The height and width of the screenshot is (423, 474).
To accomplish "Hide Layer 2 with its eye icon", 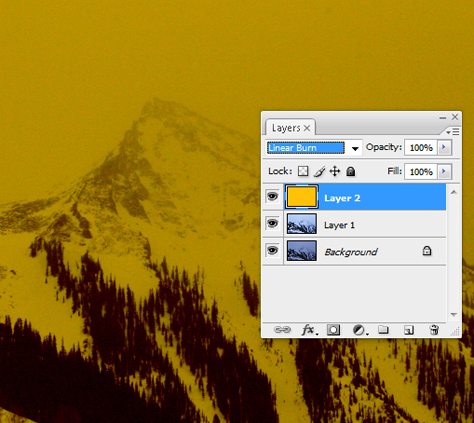I will coord(272,197).
